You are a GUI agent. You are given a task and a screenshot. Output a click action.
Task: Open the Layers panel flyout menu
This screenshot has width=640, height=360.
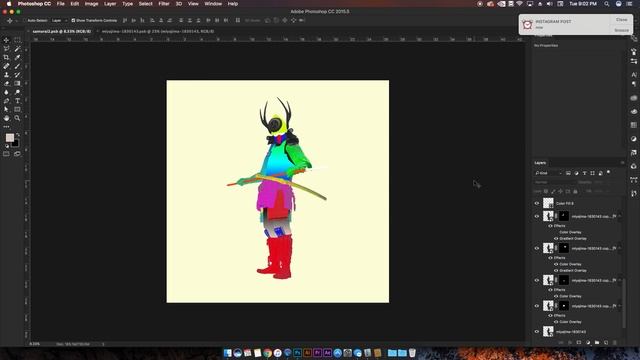pos(622,162)
